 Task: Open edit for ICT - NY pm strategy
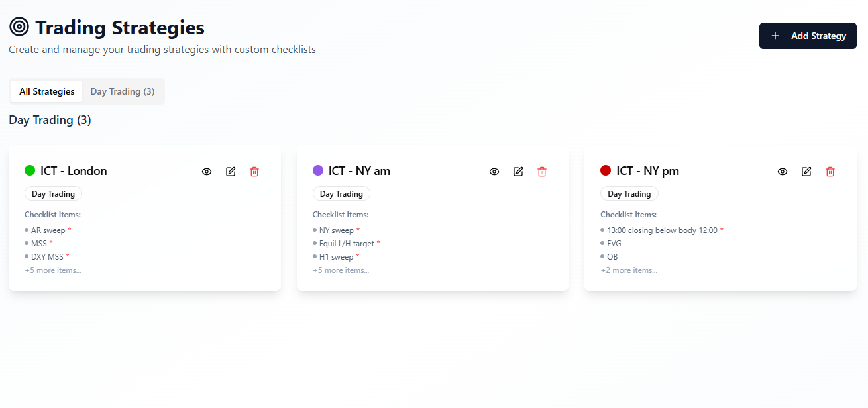point(806,172)
